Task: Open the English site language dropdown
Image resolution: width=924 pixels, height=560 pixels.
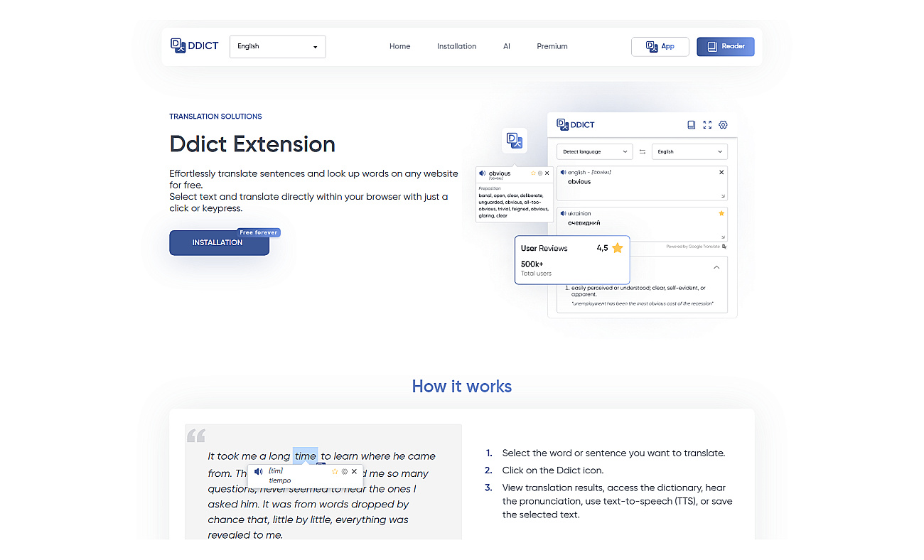Action: [x=277, y=46]
